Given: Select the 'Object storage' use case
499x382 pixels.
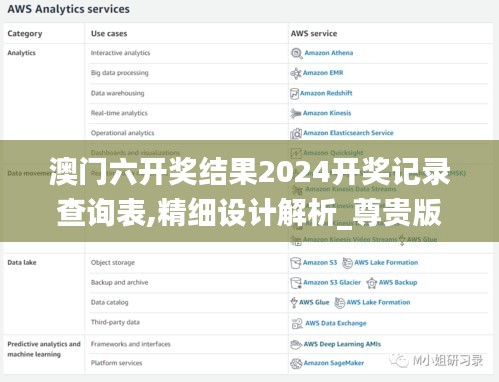Looking at the screenshot, I should coord(113,263).
